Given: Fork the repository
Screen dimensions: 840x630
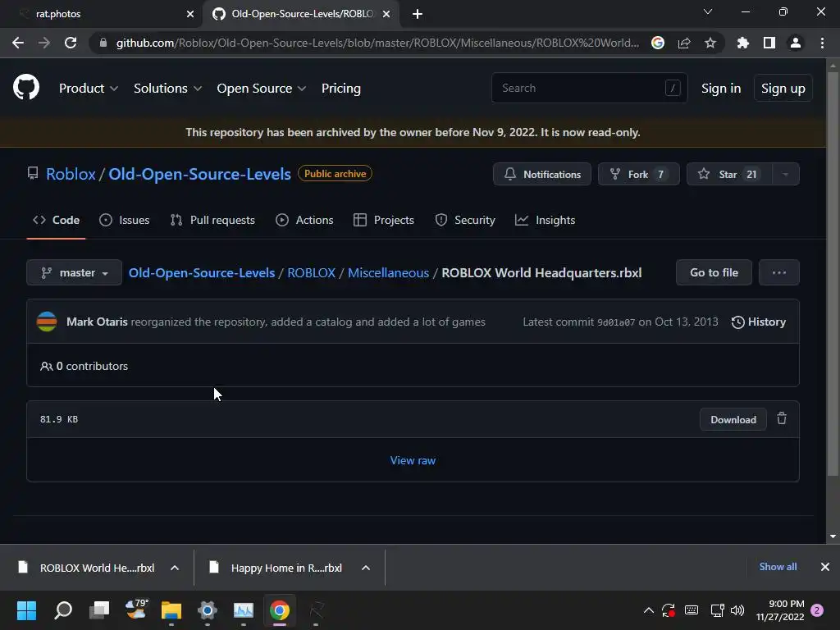Looking at the screenshot, I should (x=638, y=174).
